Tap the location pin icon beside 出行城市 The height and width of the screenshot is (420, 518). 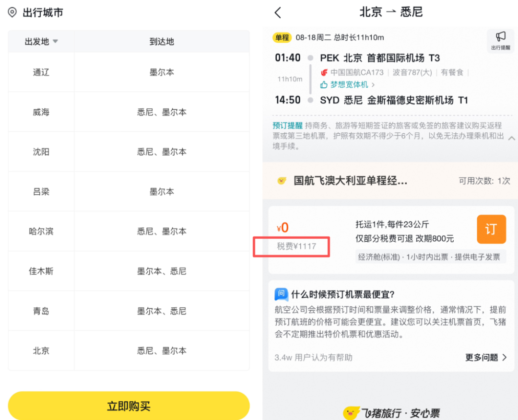click(12, 12)
